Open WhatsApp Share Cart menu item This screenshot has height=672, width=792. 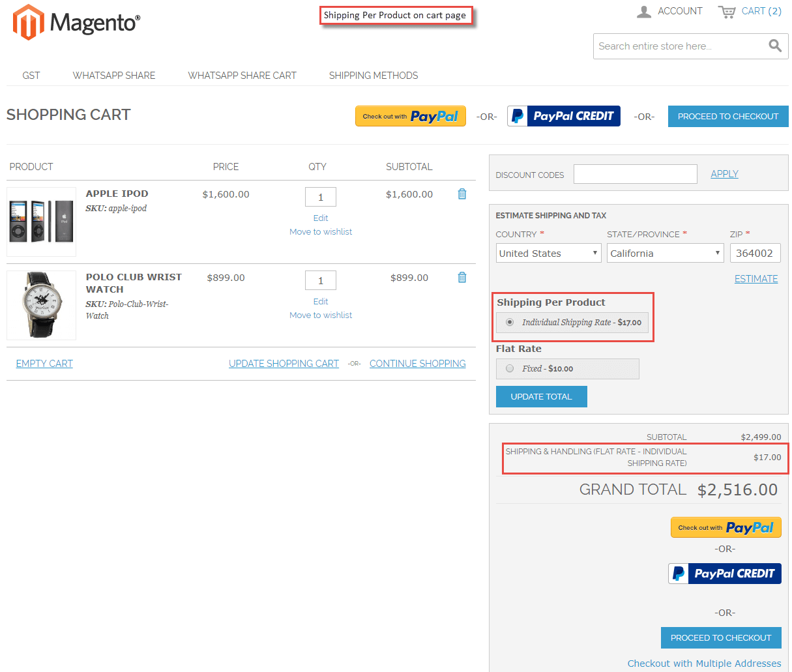tap(242, 76)
